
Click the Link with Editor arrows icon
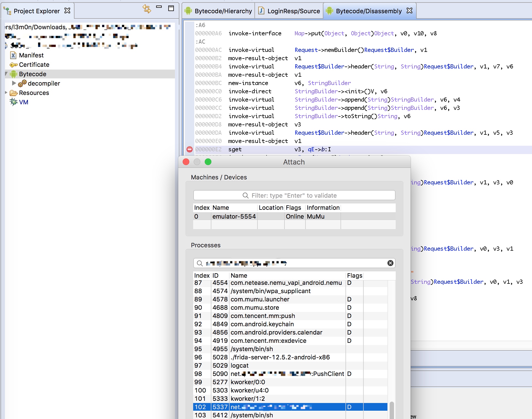tap(147, 9)
